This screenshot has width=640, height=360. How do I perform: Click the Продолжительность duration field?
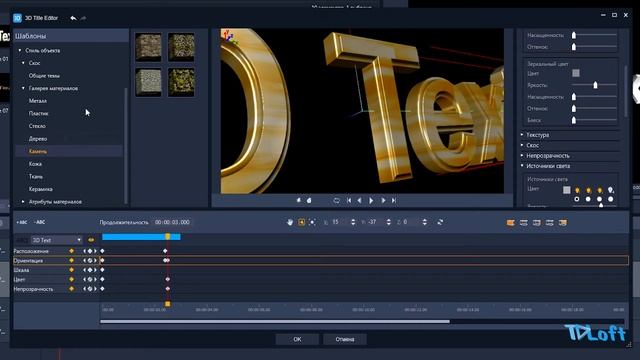(x=172, y=222)
